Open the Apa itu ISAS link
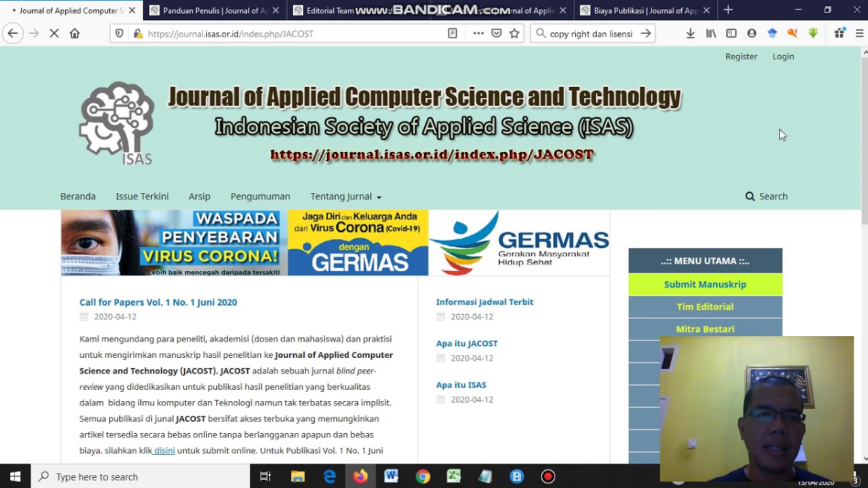Image resolution: width=868 pixels, height=488 pixels. click(461, 384)
